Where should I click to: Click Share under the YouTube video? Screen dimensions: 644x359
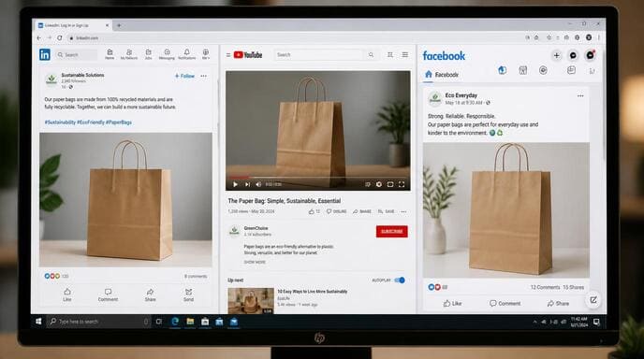click(362, 211)
